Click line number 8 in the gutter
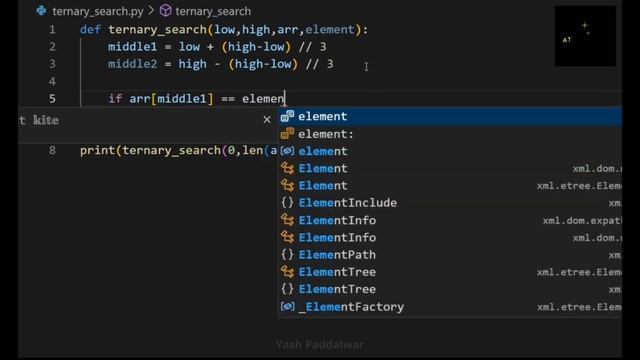Viewport: 640px width, 360px height. click(x=52, y=150)
